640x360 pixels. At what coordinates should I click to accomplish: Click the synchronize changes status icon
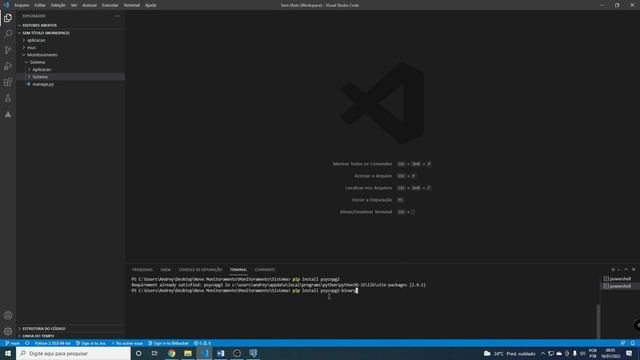click(x=27, y=343)
